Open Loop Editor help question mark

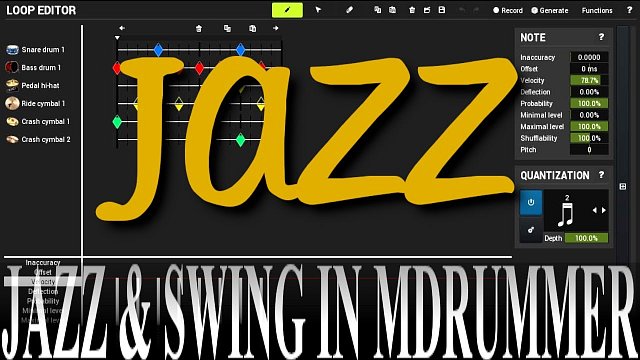(x=629, y=10)
